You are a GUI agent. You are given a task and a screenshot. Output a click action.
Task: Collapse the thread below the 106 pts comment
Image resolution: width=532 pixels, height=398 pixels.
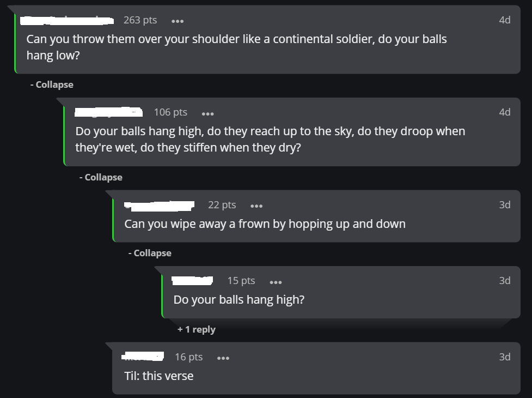point(101,177)
